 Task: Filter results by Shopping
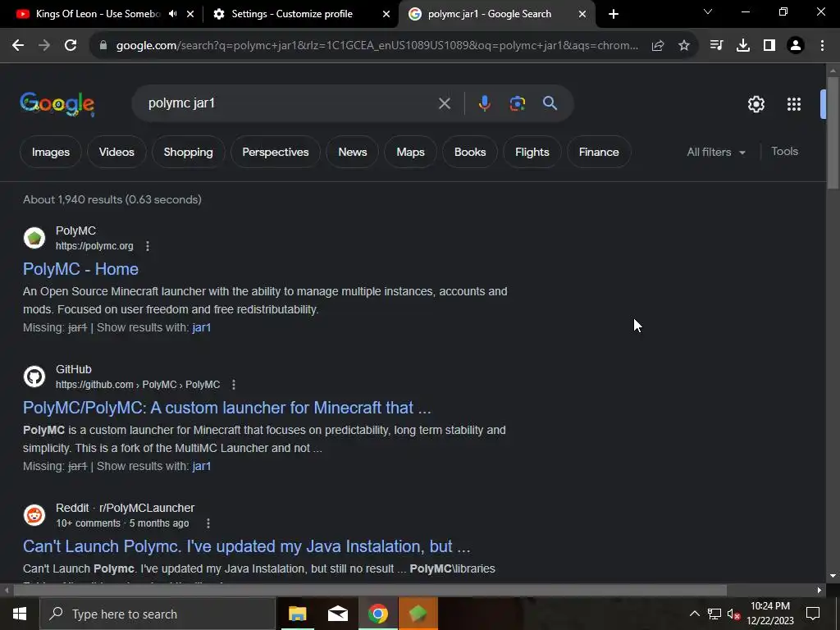coord(188,152)
